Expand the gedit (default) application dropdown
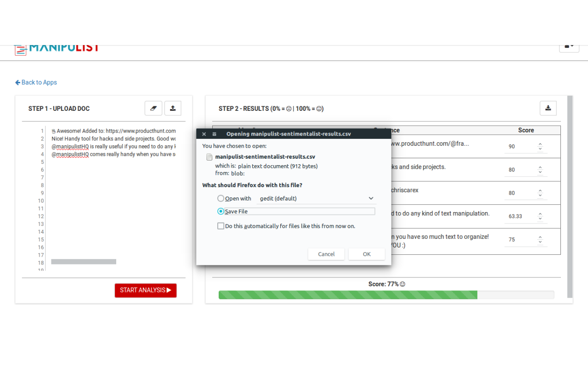Screen dimensions: 588x368 317,199
